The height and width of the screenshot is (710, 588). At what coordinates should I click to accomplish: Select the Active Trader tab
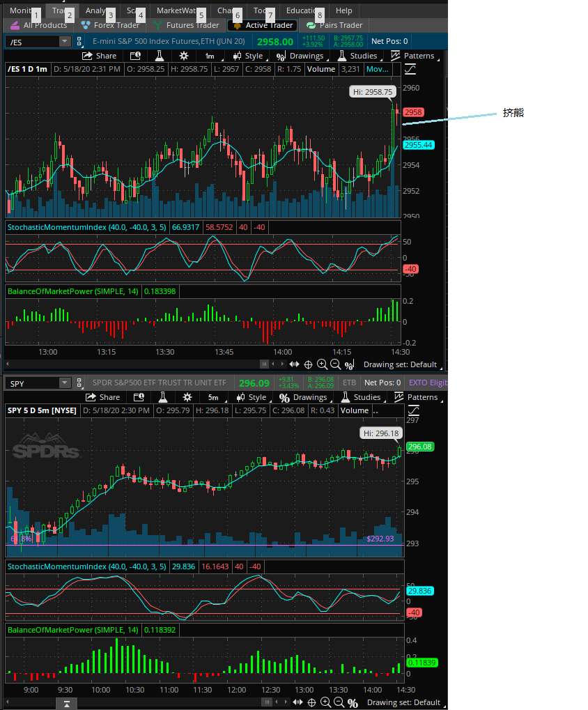tap(263, 25)
